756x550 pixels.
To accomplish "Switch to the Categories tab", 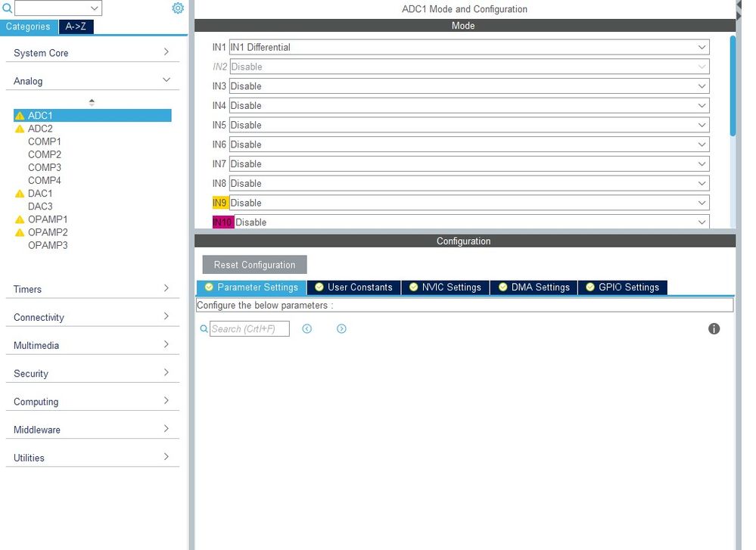I will (x=29, y=26).
